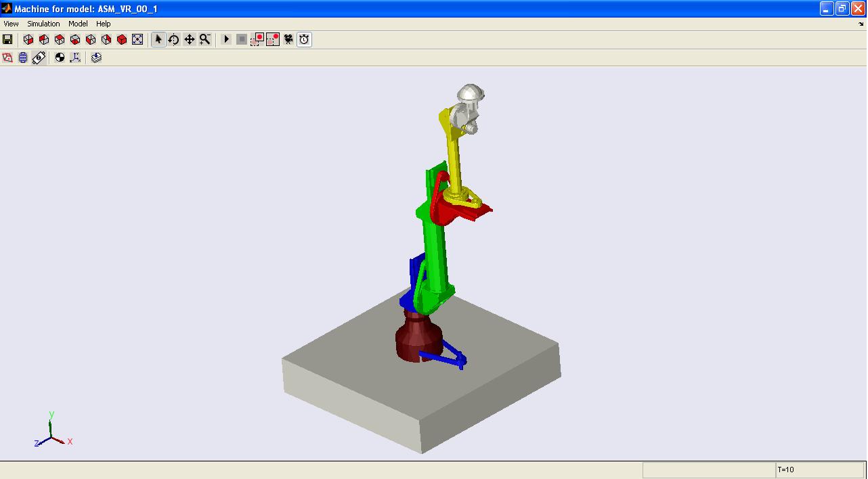This screenshot has width=868, height=479.
Task: Activate the four-arrow pan tool
Action: click(x=190, y=39)
